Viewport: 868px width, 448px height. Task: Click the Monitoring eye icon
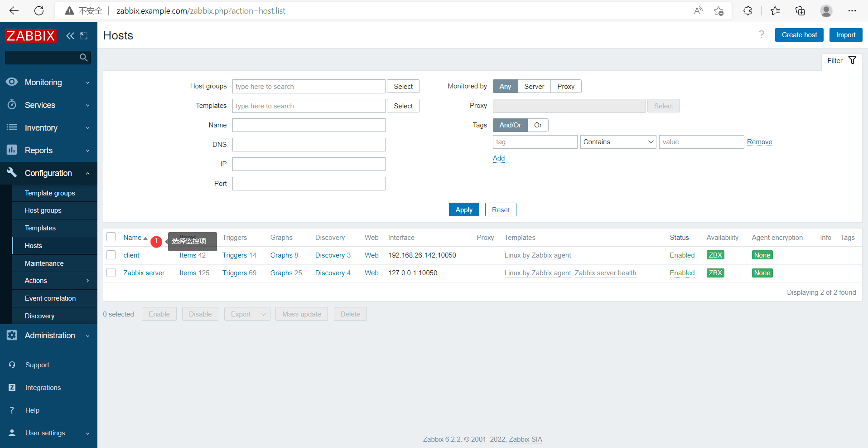tap(12, 82)
